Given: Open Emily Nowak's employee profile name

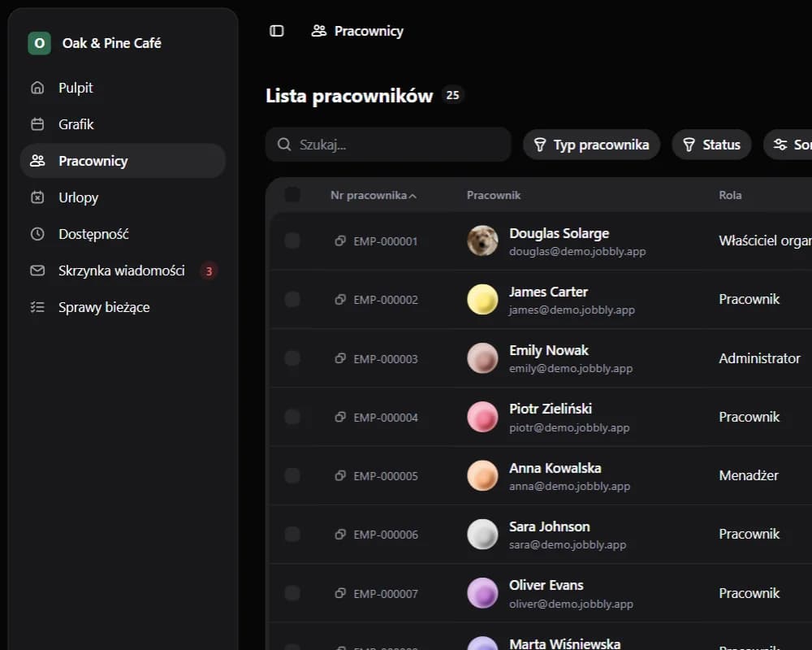Looking at the screenshot, I should (549, 350).
